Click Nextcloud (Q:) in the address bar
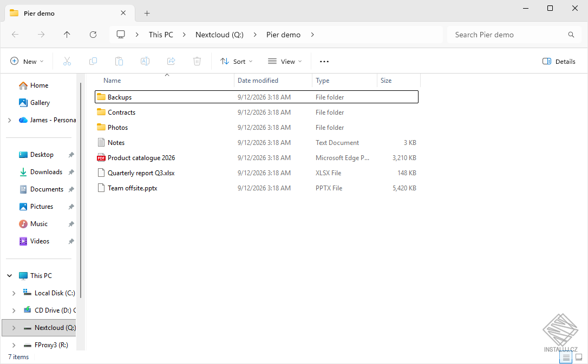 pos(219,35)
